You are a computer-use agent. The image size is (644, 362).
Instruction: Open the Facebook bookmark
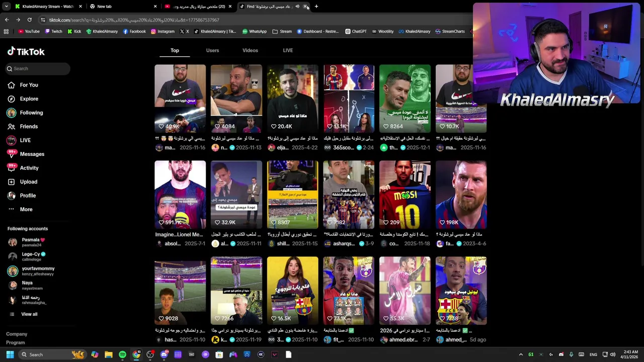pos(134,31)
